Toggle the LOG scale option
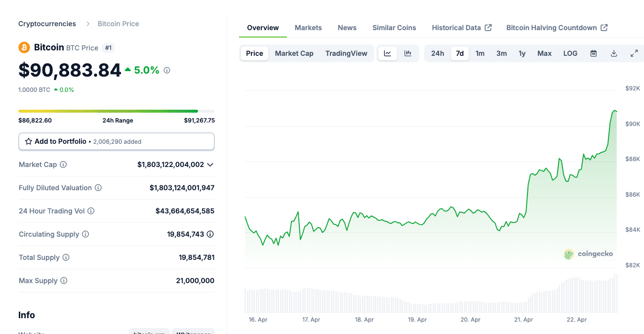 [x=570, y=53]
